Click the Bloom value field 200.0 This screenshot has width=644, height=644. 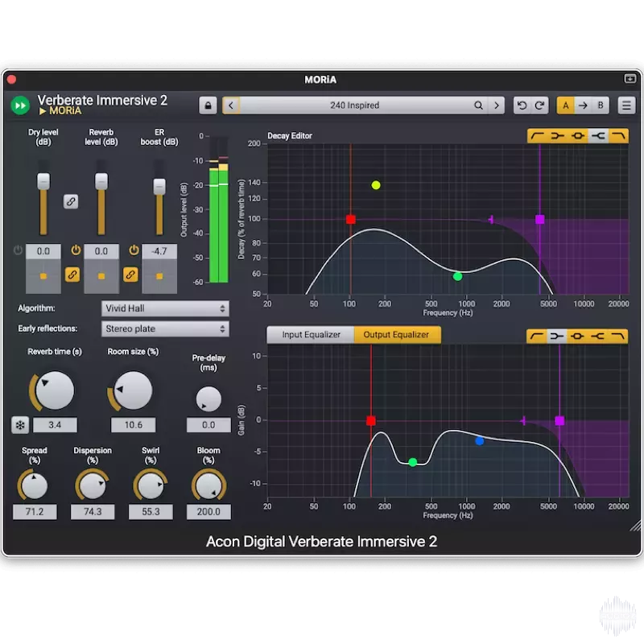[208, 512]
